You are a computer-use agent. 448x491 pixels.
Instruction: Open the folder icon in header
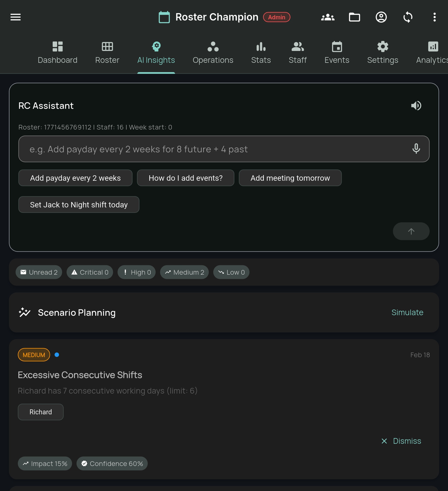pos(354,17)
